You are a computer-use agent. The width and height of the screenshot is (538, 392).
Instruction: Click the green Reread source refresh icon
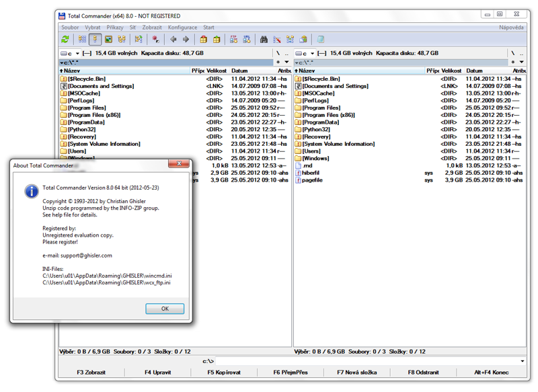[65, 40]
